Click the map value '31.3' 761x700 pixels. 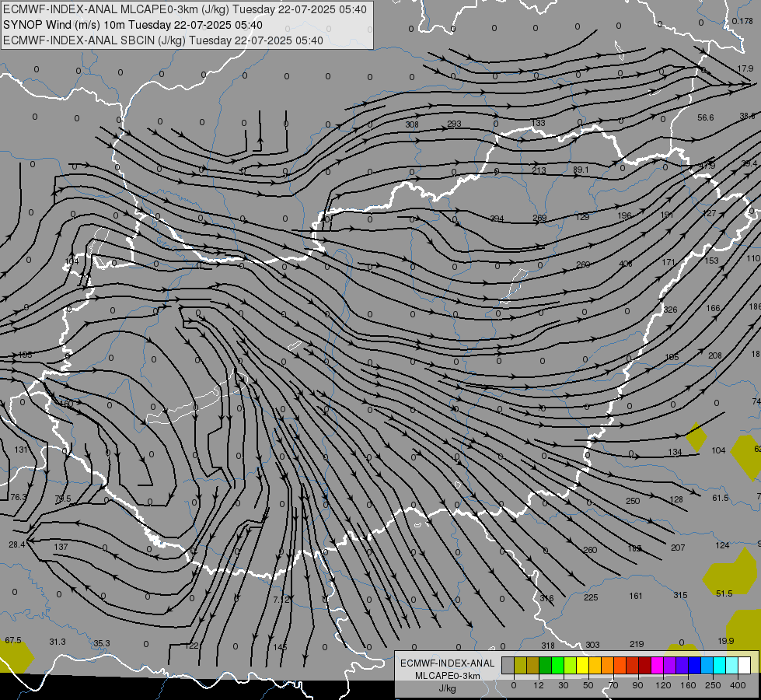click(58, 642)
